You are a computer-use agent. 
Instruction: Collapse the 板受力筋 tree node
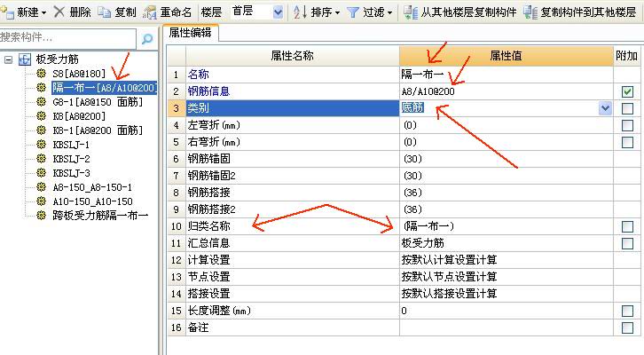tap(8, 60)
